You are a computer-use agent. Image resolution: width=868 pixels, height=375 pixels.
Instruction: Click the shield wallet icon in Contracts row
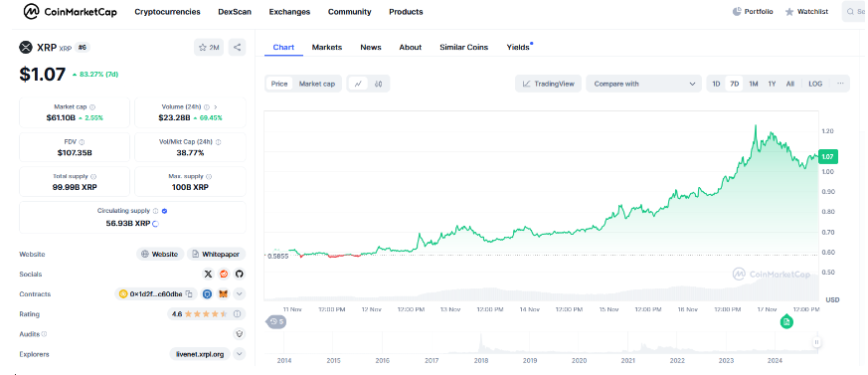(208, 294)
